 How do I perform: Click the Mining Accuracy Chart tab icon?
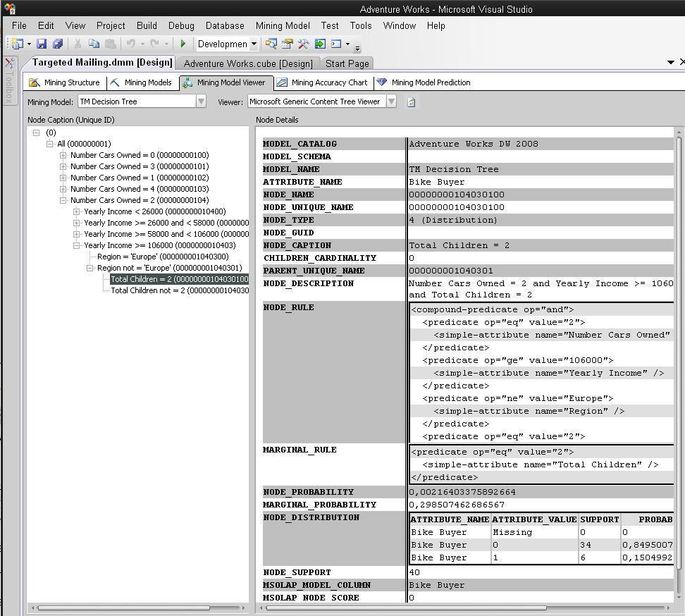282,82
